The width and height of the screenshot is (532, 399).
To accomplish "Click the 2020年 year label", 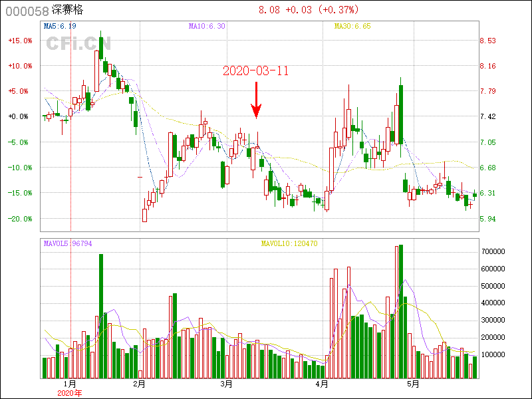I will click(70, 393).
